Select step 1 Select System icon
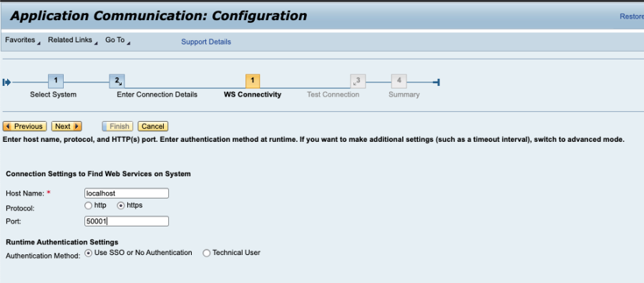This screenshot has width=644, height=283. tap(56, 81)
